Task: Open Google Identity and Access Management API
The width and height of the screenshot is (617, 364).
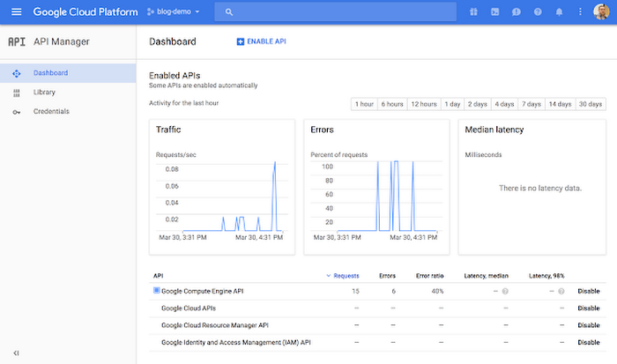Action: [236, 342]
